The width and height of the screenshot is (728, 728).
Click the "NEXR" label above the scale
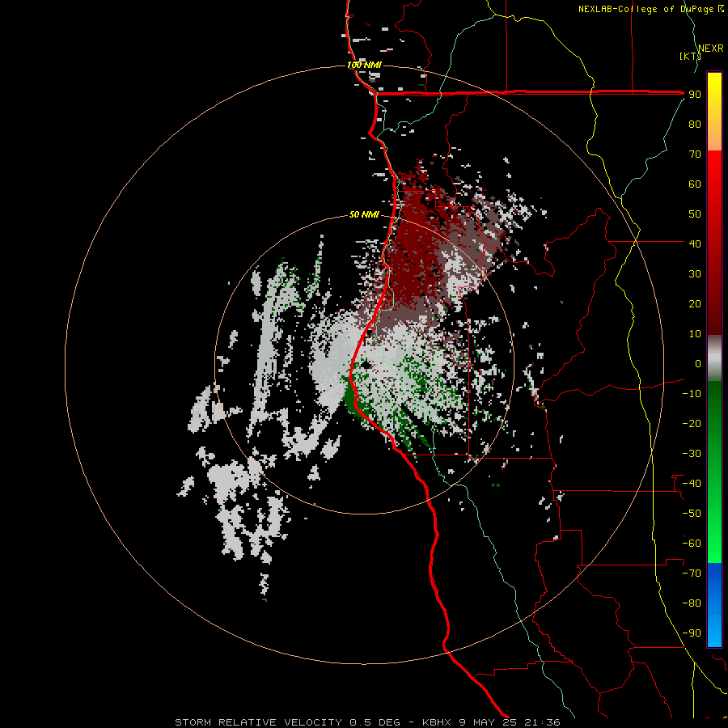click(711, 49)
